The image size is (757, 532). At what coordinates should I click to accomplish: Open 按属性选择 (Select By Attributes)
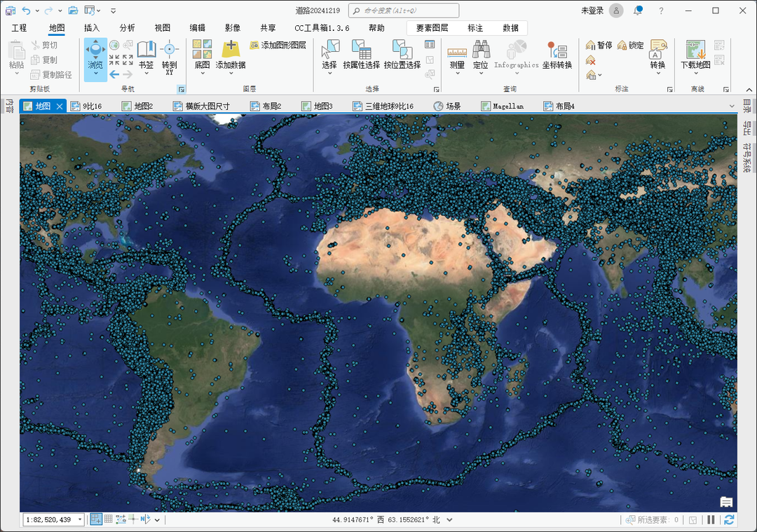point(362,54)
